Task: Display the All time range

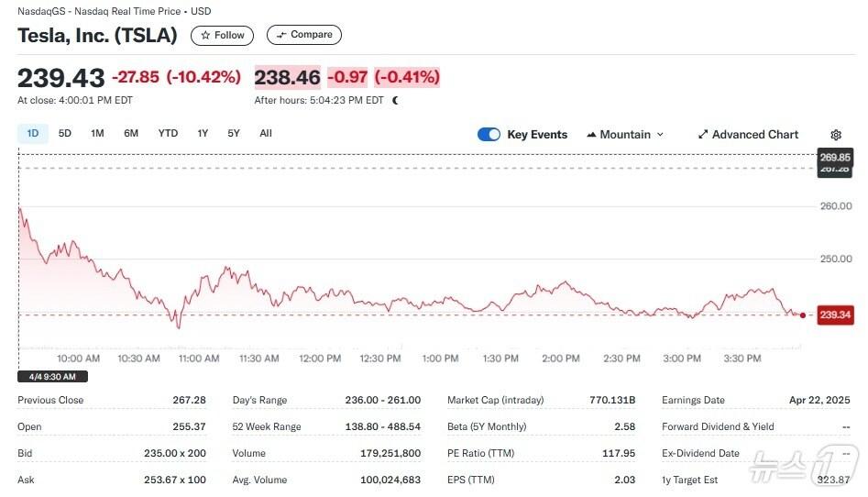Action: click(266, 134)
